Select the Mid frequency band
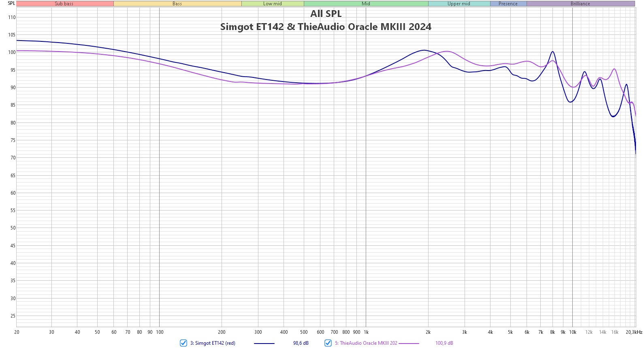This screenshot has height=348, width=644. [366, 4]
